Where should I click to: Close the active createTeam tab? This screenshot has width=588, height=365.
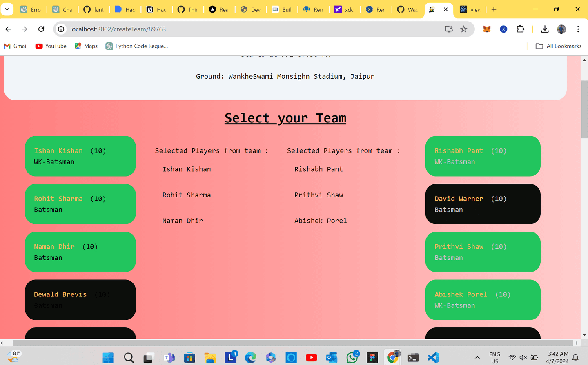point(446,9)
